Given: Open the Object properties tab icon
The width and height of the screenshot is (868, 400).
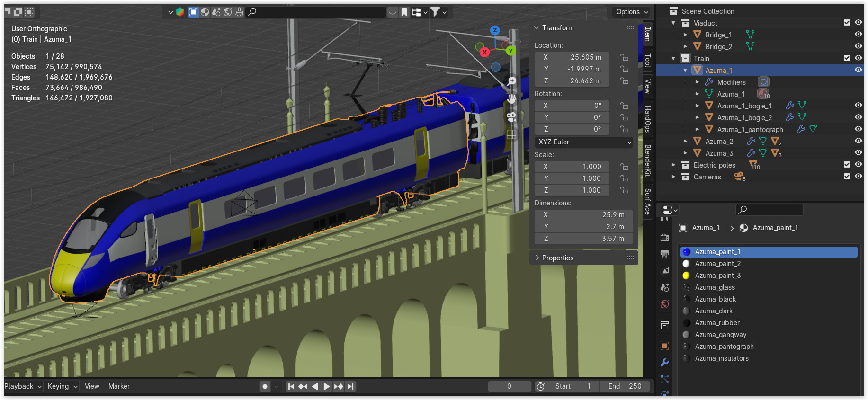Looking at the screenshot, I should tap(664, 346).
